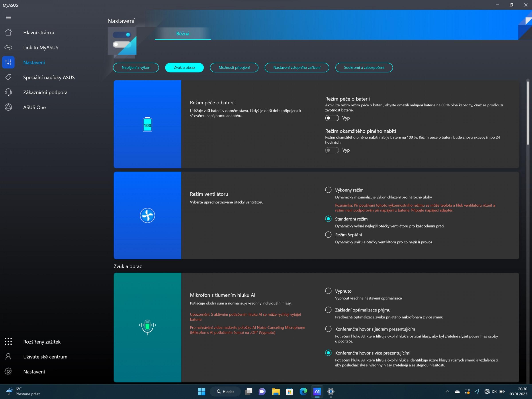This screenshot has height=399, width=532.
Task: Open clock and date 20:36
Action: click(518, 391)
